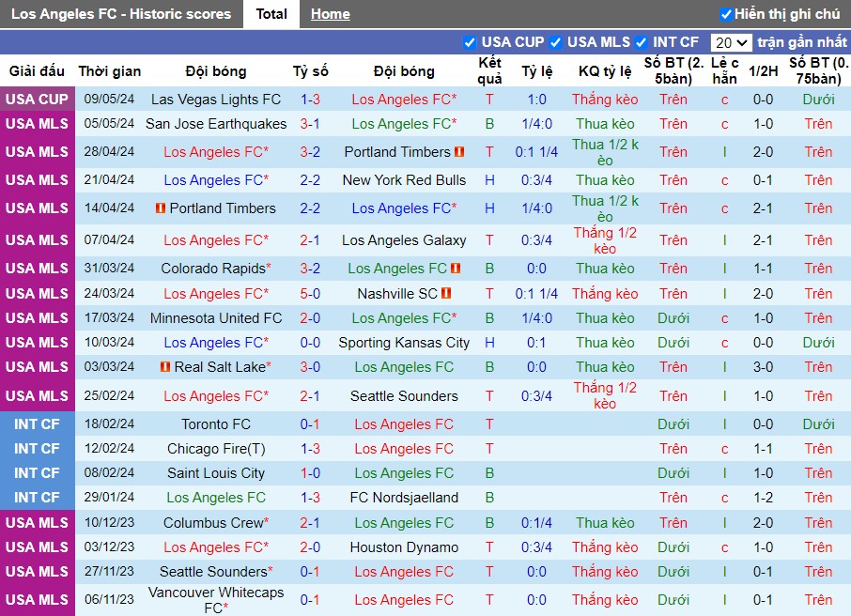Click the 3-0 half-time score for Real Salt Lake
This screenshot has height=616, width=851.
point(763,367)
